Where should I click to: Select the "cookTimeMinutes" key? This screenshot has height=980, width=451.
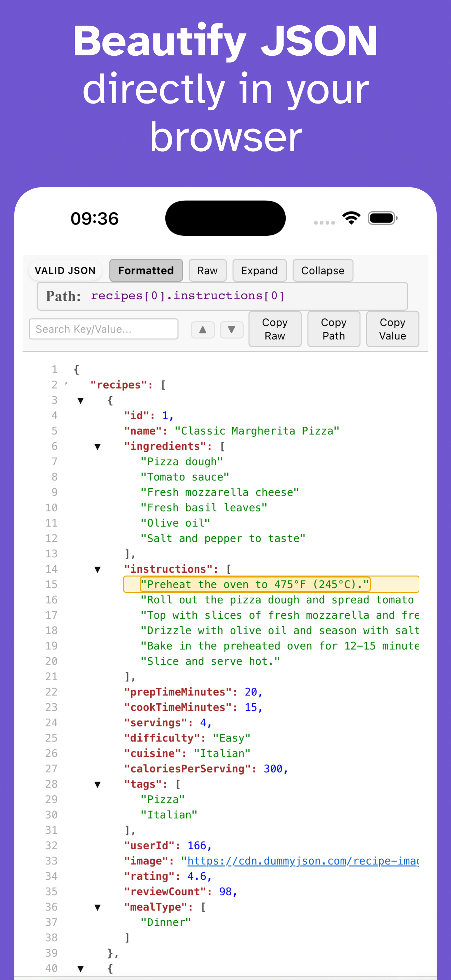(178, 708)
